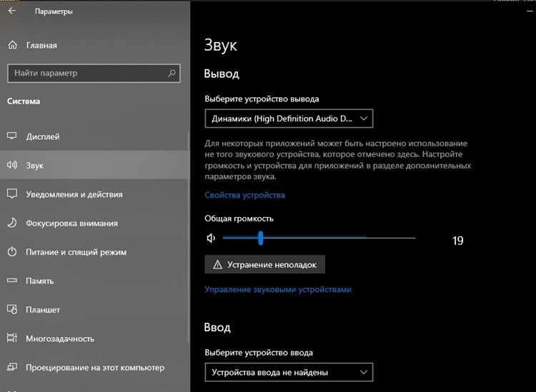Image resolution: width=536 pixels, height=392 pixels.
Task: Click the chevron of the input device dropdown
Action: click(x=364, y=372)
